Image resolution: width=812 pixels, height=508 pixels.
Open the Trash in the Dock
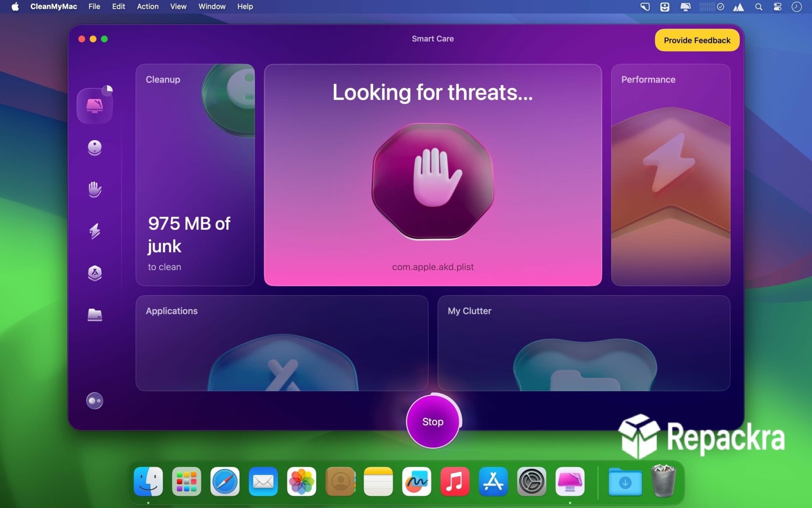663,481
